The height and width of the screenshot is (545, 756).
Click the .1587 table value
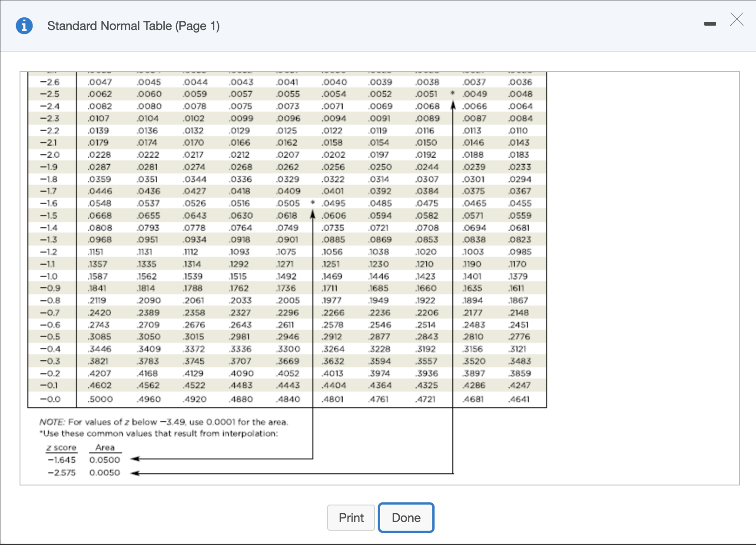pyautogui.click(x=98, y=276)
